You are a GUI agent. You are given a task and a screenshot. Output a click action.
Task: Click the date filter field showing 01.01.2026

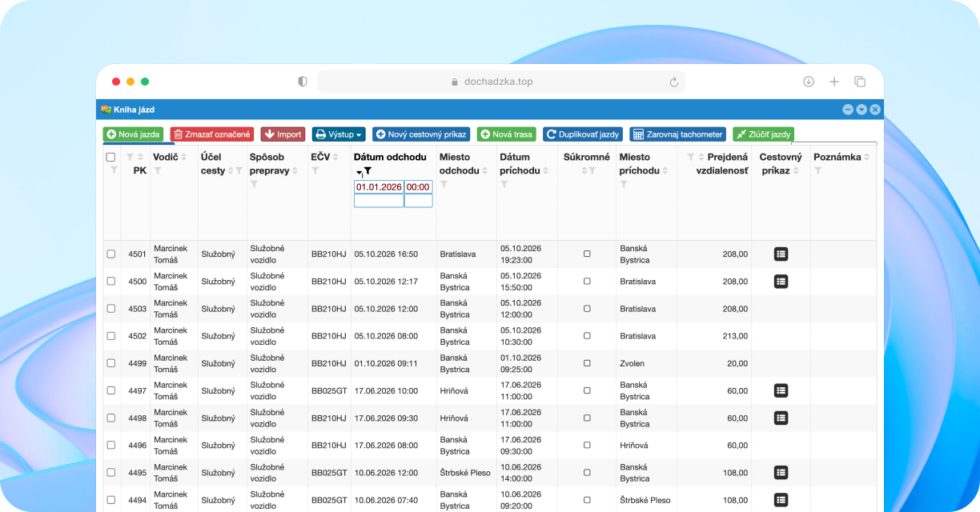379,186
